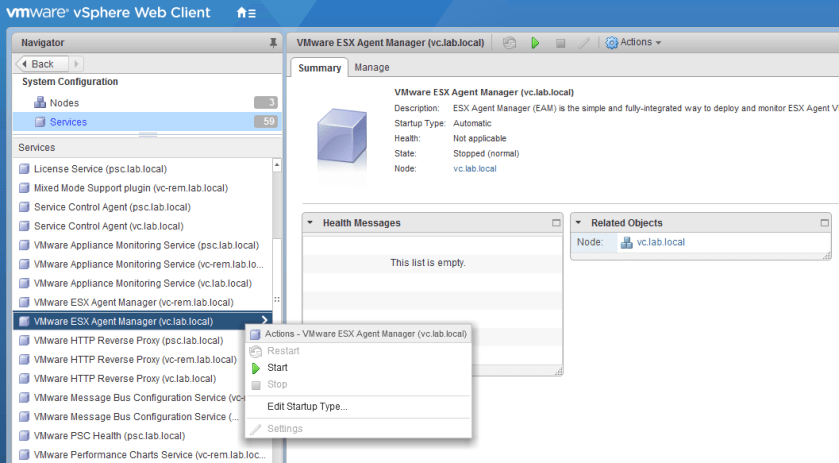Click the green start service toolbar icon

pyautogui.click(x=535, y=43)
